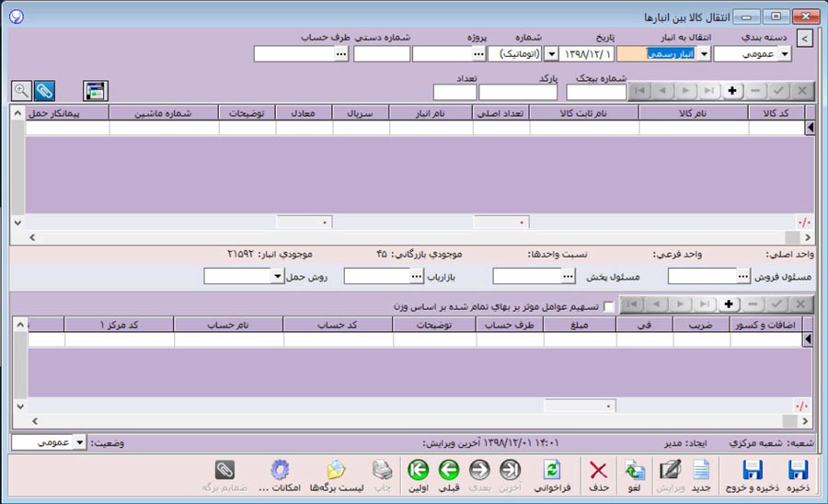Open the امکانات options gear icon
Image resolution: width=828 pixels, height=504 pixels.
click(x=279, y=470)
